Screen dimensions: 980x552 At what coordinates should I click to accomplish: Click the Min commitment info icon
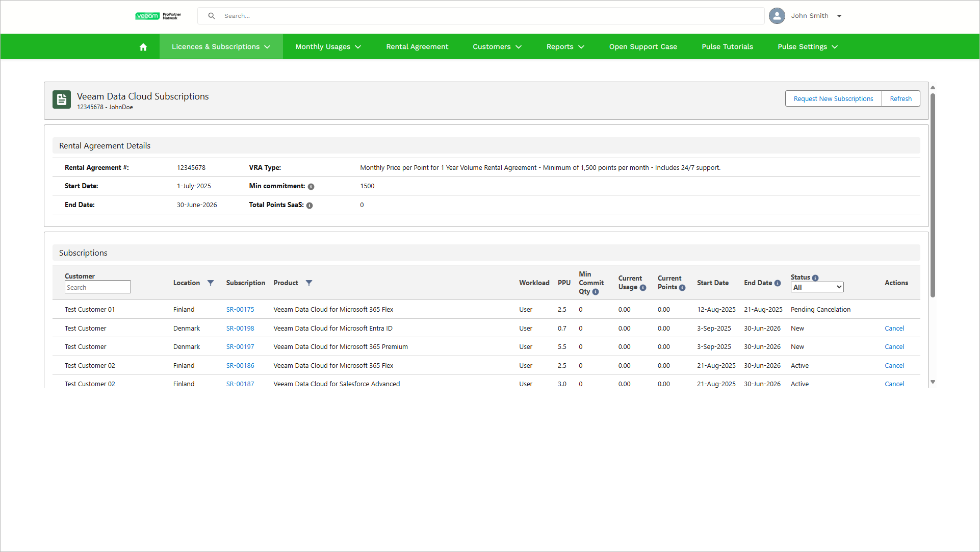tap(311, 187)
